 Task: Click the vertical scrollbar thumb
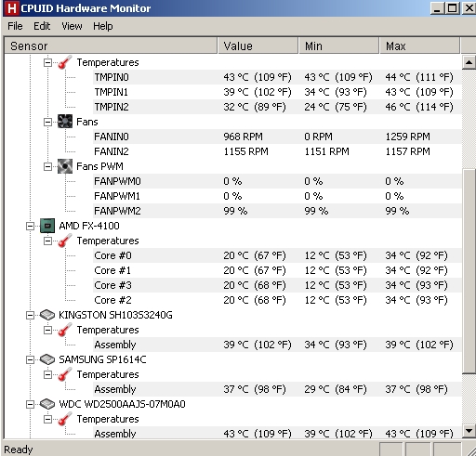(469, 271)
